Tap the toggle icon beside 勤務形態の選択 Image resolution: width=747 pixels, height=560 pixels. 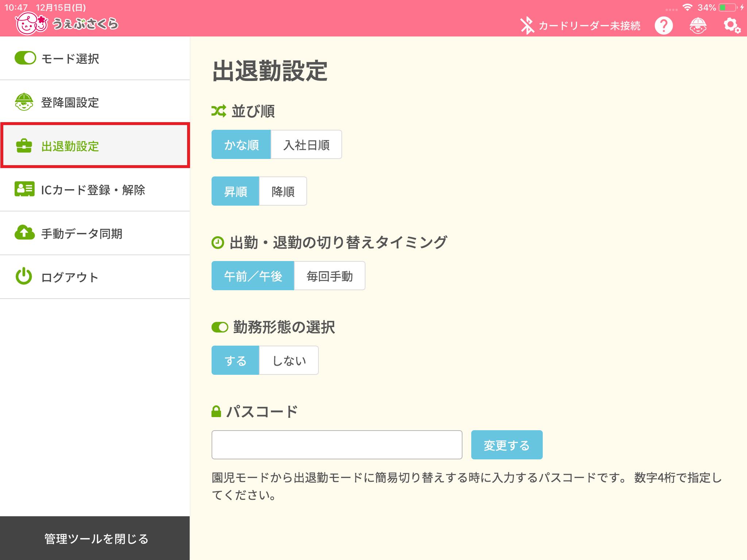[x=220, y=327]
